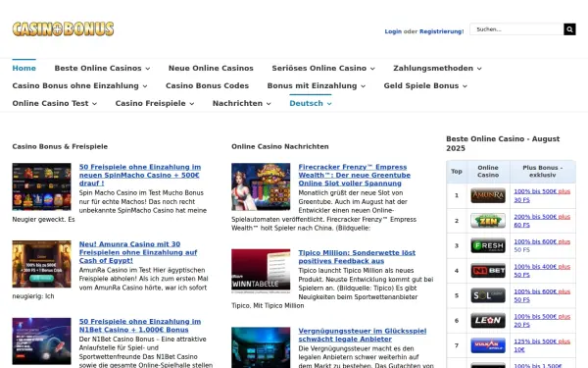Click the CasinoBonus site logo
This screenshot has height=368, width=588.
(x=63, y=28)
